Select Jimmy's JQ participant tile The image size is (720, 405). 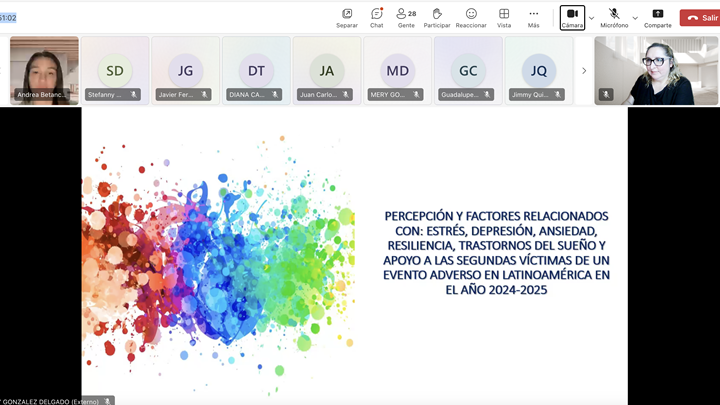point(539,71)
